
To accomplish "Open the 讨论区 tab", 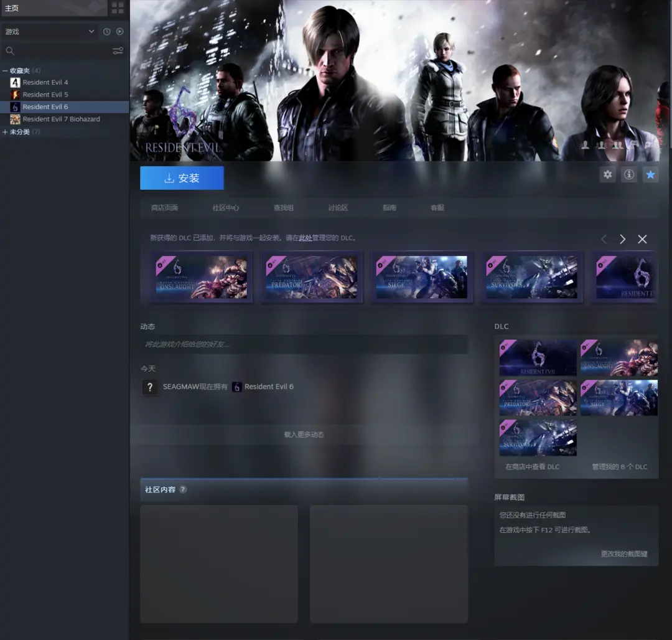I will tap(338, 208).
